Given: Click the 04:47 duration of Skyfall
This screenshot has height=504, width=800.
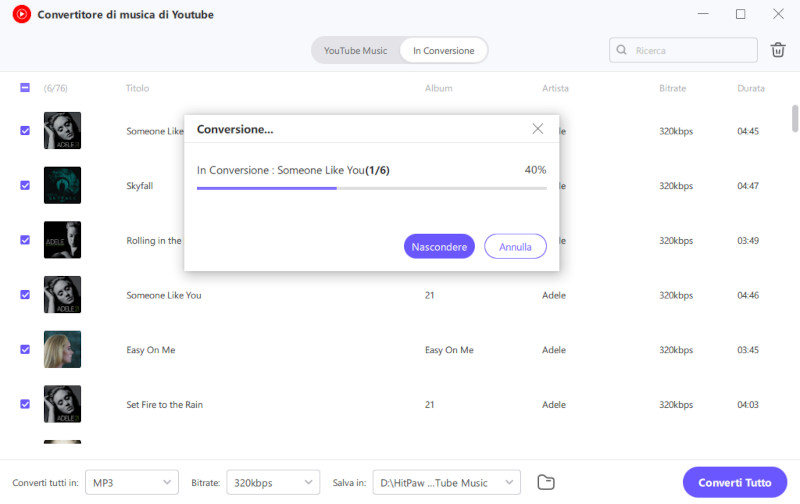Looking at the screenshot, I should click(747, 186).
